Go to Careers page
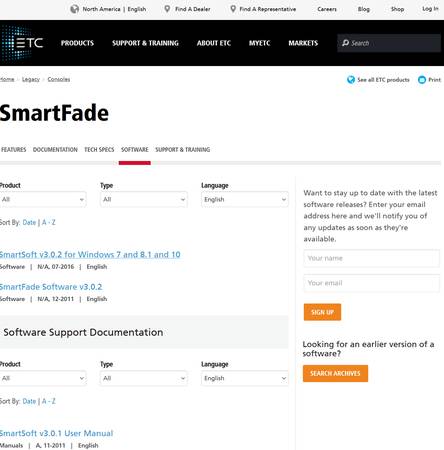 coord(327,9)
